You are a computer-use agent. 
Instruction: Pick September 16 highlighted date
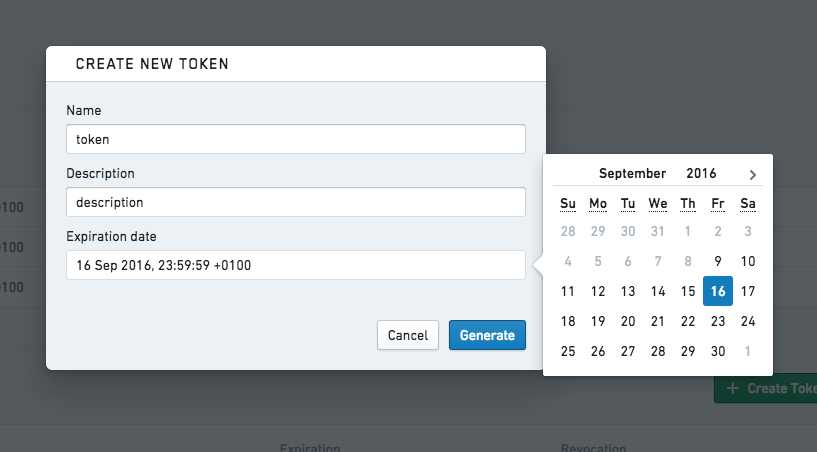(x=718, y=291)
